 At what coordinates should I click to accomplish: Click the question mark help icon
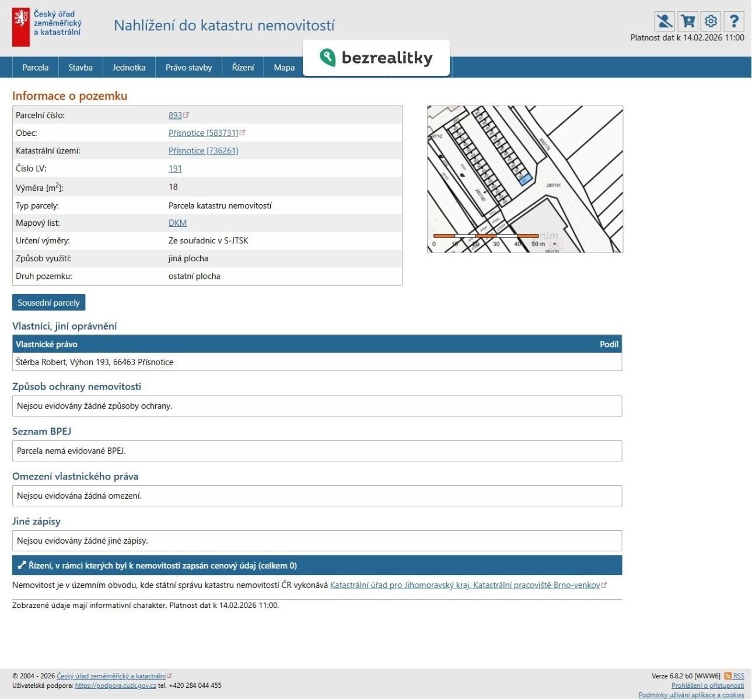click(734, 22)
